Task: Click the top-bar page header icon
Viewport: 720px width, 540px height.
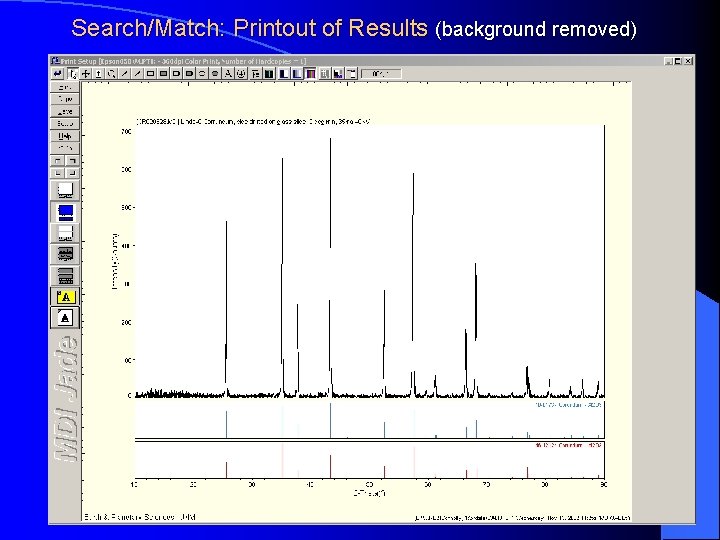Action: click(351, 73)
